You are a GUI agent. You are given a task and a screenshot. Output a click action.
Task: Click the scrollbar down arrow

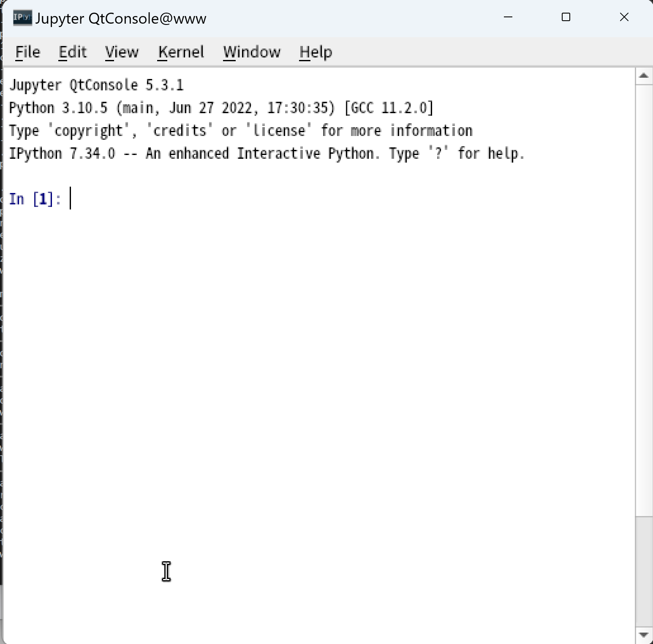tap(644, 635)
